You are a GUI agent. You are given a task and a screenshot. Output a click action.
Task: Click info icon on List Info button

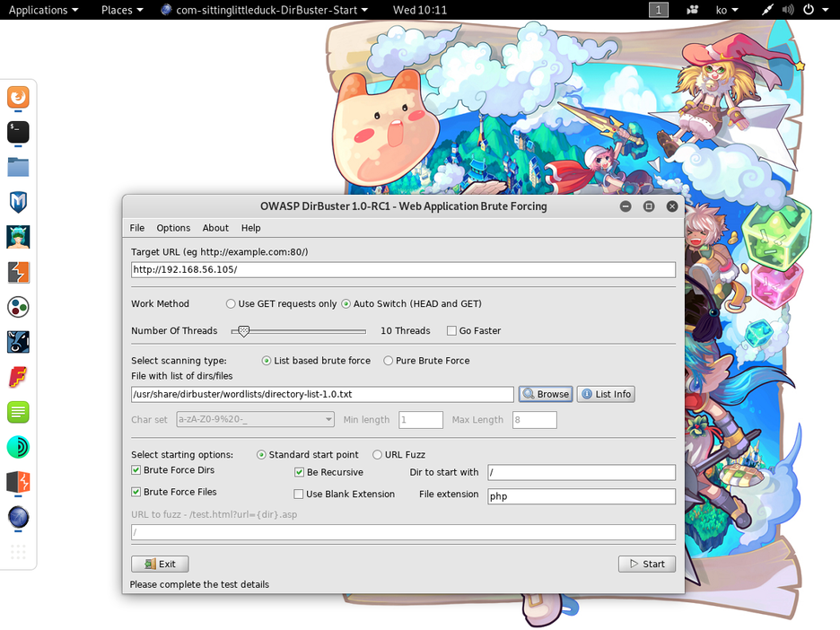(x=587, y=394)
